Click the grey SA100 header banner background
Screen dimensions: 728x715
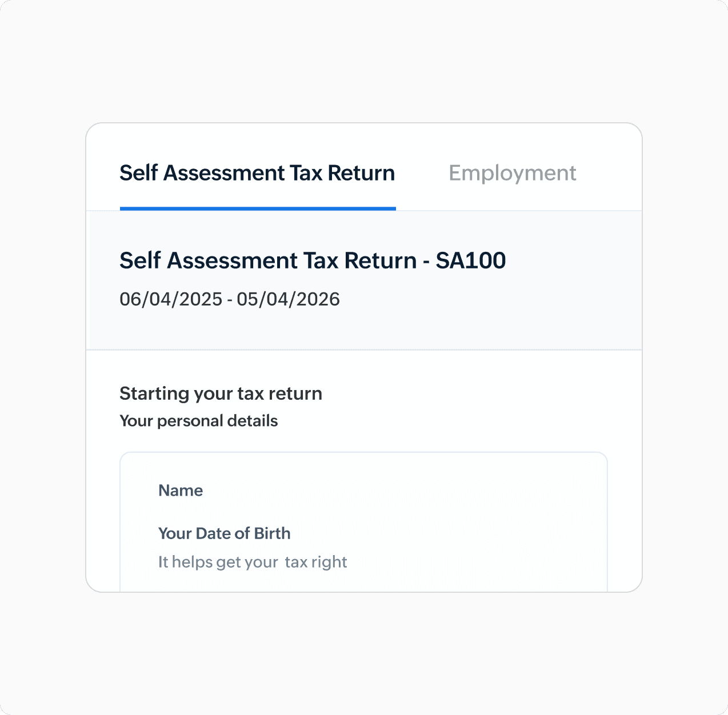click(364, 280)
